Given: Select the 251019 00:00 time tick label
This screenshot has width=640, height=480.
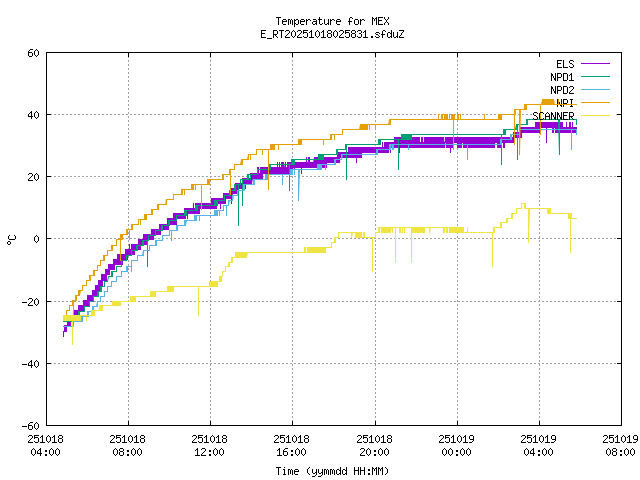Looking at the screenshot, I should [457, 445].
